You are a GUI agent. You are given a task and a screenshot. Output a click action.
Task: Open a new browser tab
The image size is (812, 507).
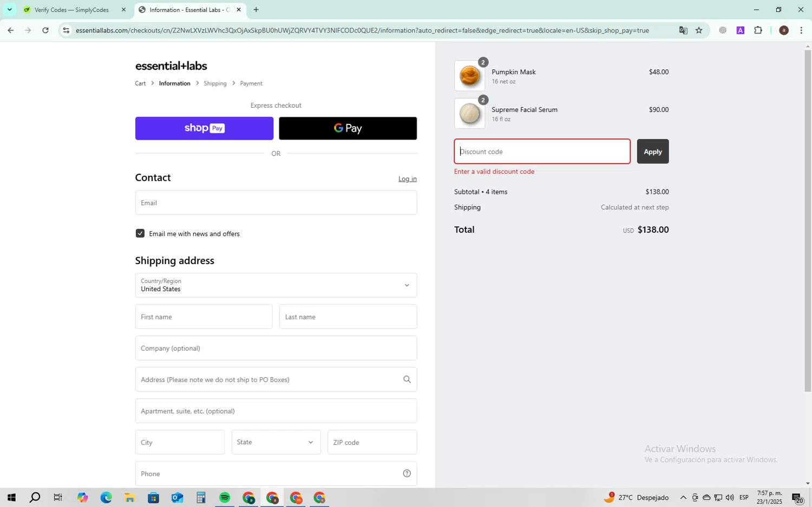[x=256, y=10]
